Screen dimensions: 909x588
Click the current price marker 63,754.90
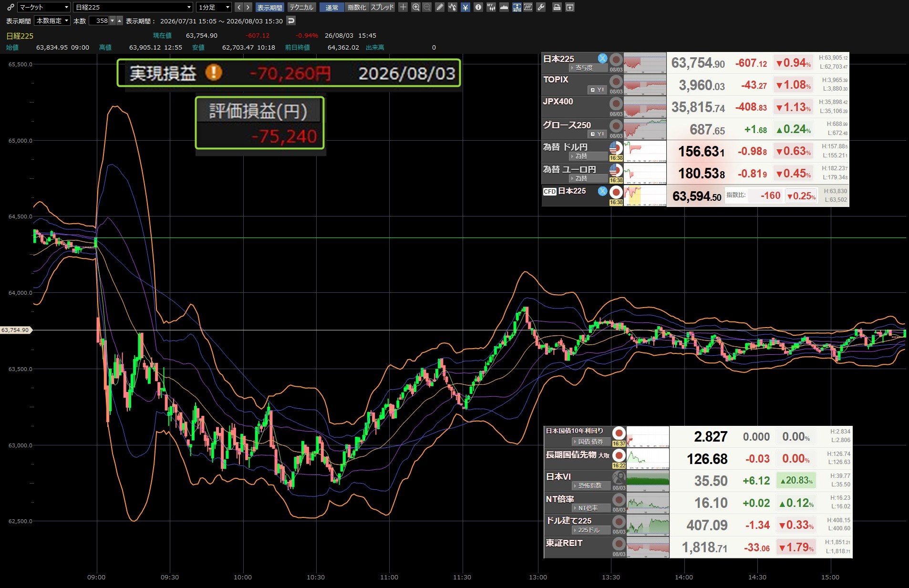point(15,330)
